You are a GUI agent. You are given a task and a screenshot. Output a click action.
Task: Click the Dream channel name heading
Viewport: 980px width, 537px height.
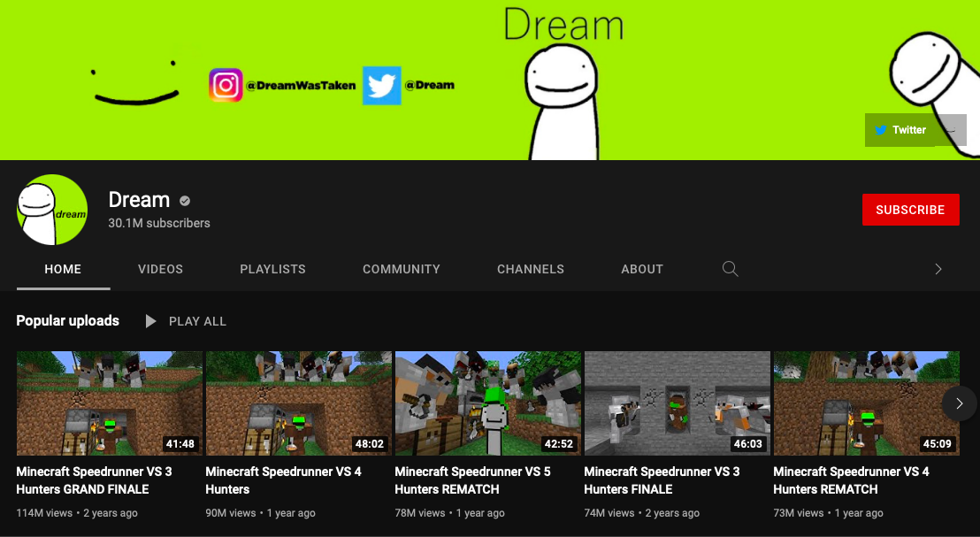139,200
